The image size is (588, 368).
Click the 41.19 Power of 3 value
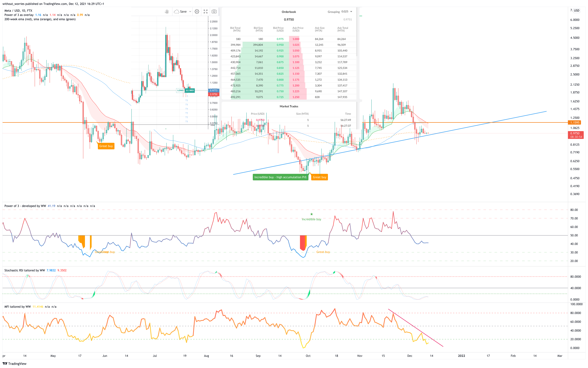pyautogui.click(x=51, y=206)
